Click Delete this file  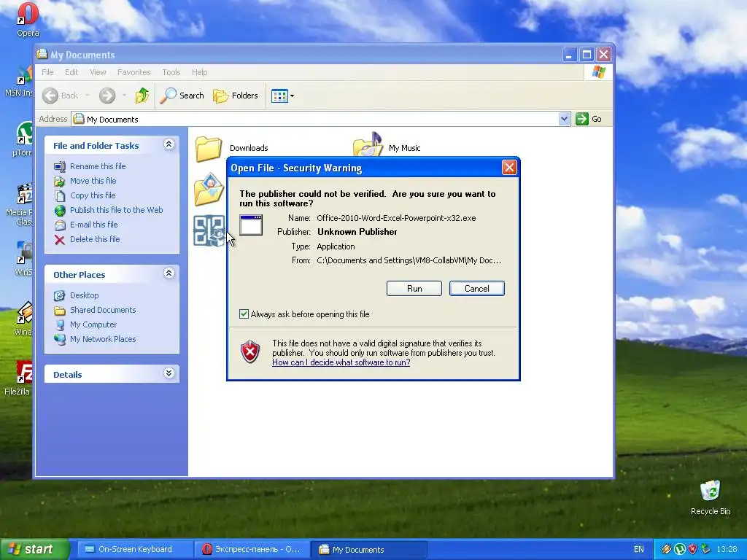95,239
